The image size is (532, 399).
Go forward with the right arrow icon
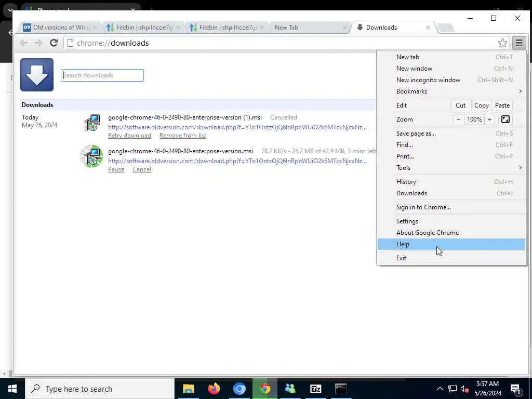click(x=38, y=43)
